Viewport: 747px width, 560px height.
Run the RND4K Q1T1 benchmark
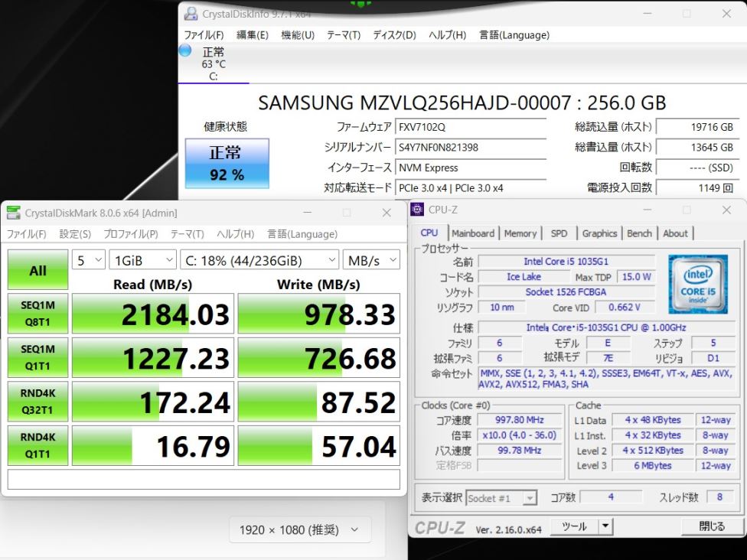38,445
